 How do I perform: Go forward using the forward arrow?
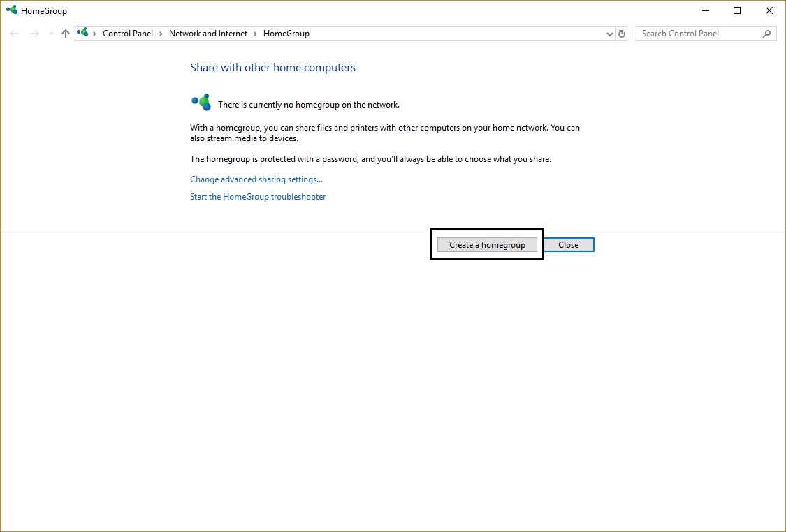pos(35,34)
